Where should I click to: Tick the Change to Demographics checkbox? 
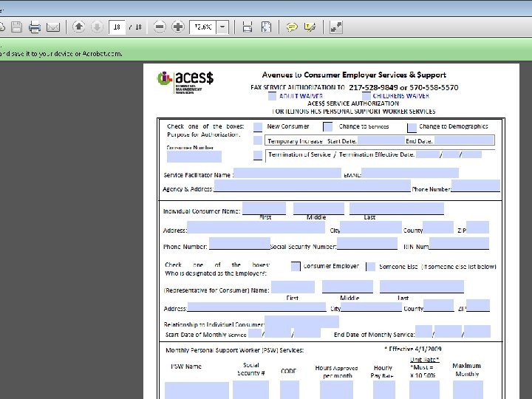412,128
